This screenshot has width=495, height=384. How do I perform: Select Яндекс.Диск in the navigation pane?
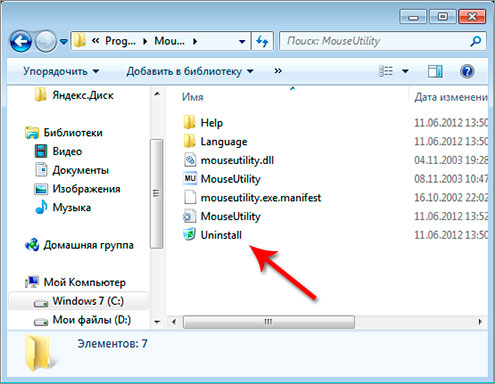coord(83,95)
